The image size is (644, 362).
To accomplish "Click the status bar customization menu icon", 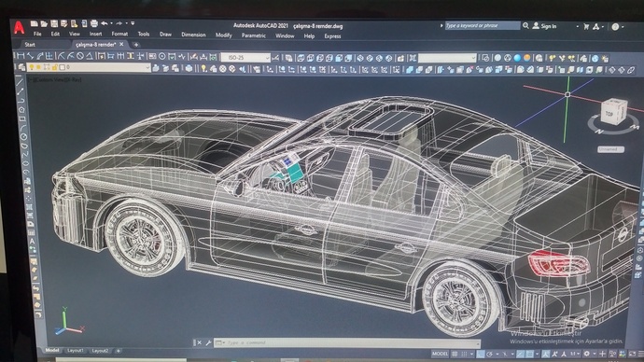I will tap(640, 354).
